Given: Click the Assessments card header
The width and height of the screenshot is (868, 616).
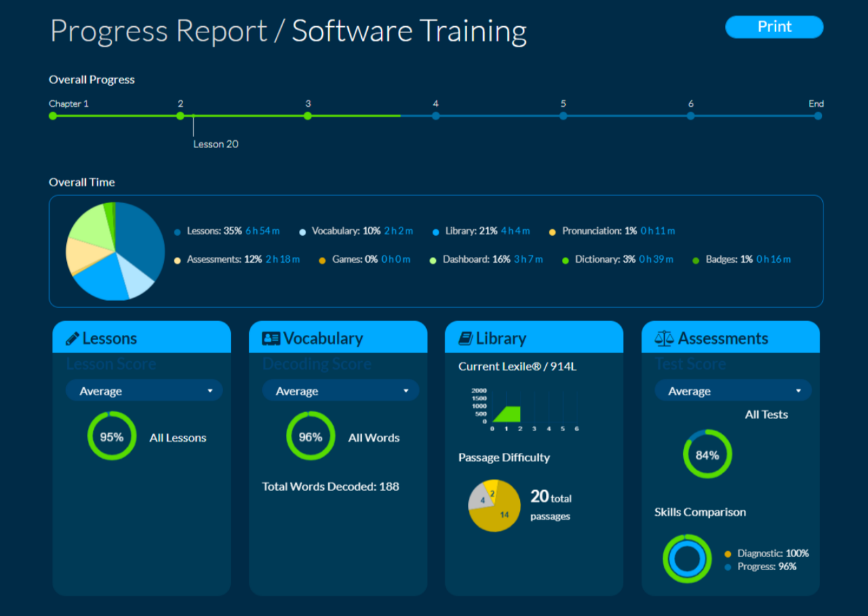Looking at the screenshot, I should coord(731,337).
